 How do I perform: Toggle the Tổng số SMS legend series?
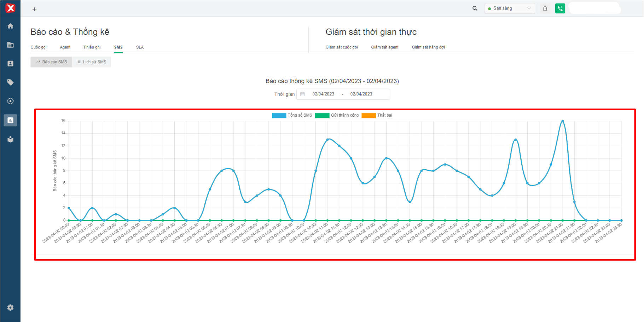(x=292, y=115)
